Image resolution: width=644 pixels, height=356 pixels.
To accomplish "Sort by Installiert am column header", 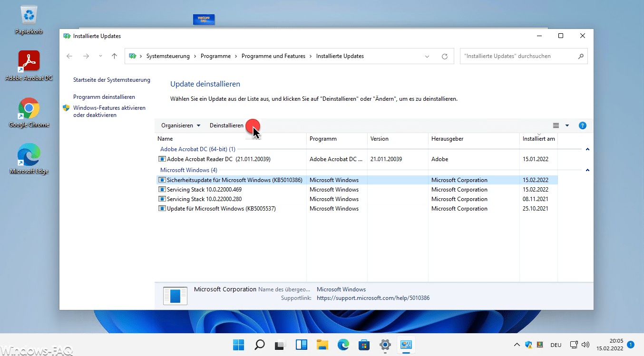I will 538,139.
